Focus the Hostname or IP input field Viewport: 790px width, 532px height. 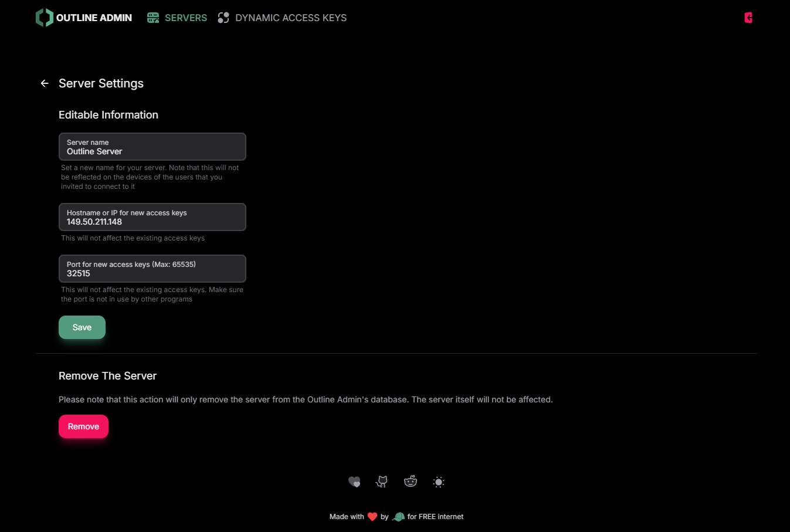click(x=152, y=217)
